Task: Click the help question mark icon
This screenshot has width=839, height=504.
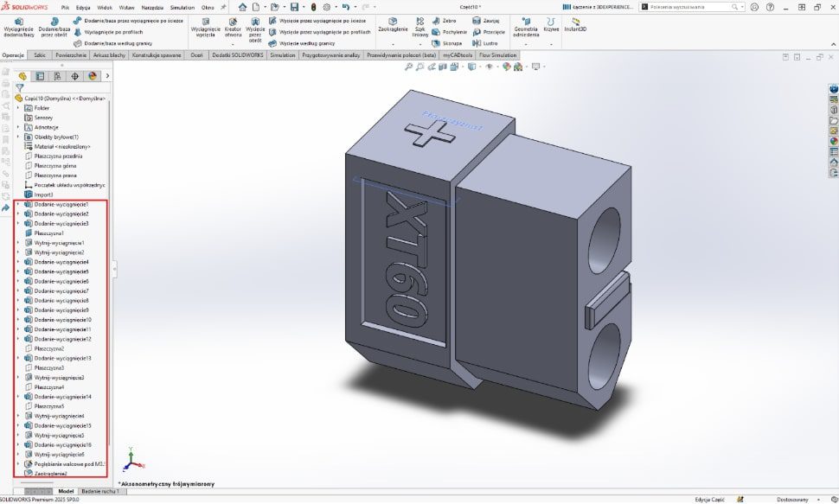Action: click(x=770, y=7)
